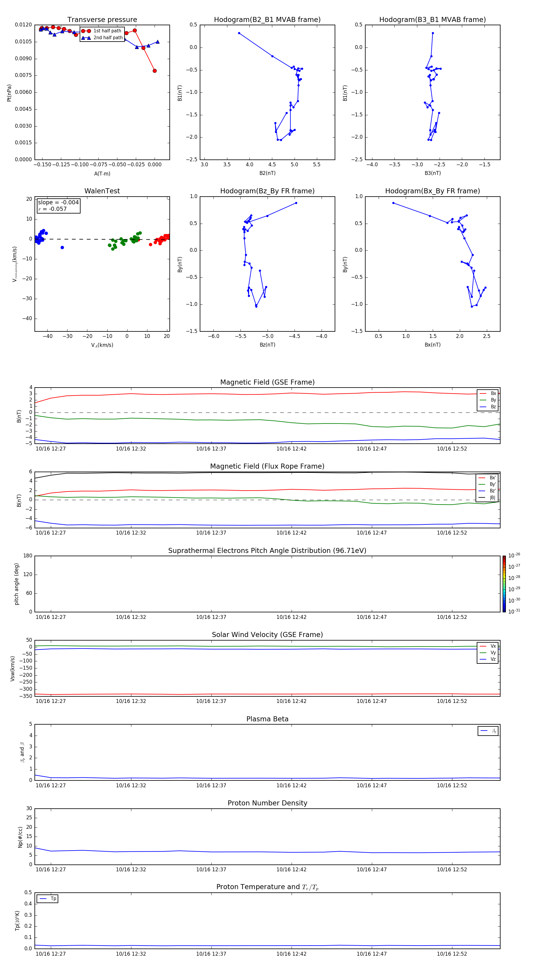The image size is (535, 980).
Task: Click the "Solar Wind Velocity (GSE Frame)" title
Action: coord(267,635)
